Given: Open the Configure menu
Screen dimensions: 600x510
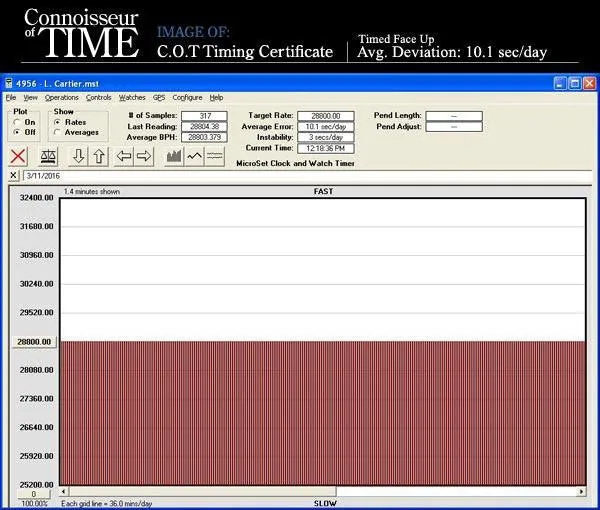Looking at the screenshot, I should (x=187, y=98).
